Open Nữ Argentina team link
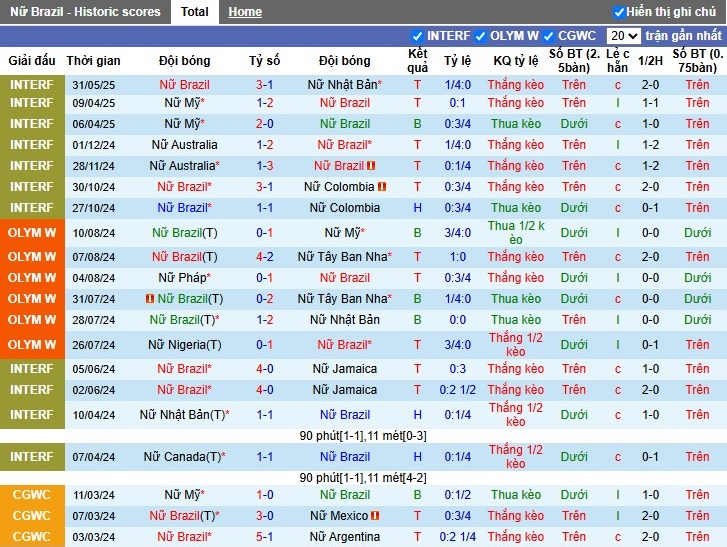727x547 pixels. [x=344, y=537]
